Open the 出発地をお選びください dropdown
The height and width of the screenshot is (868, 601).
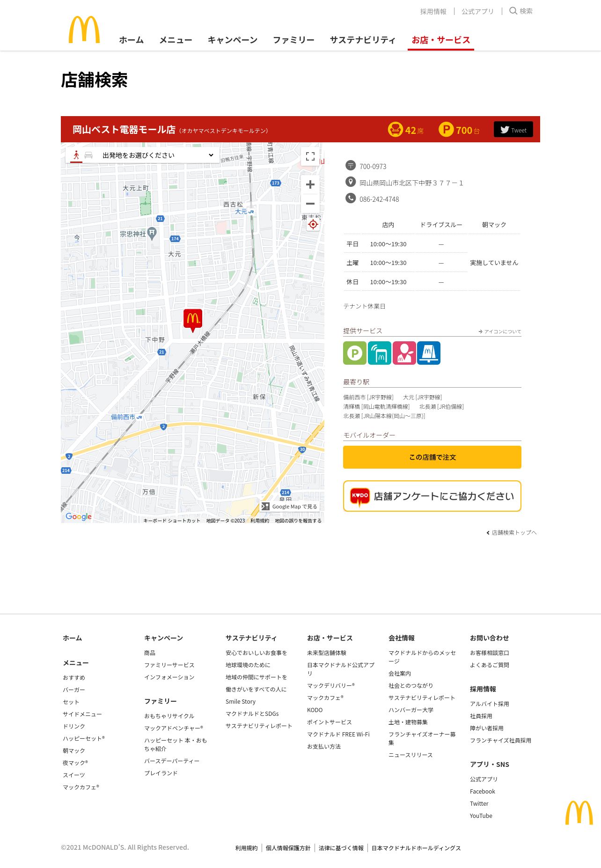pyautogui.click(x=158, y=155)
